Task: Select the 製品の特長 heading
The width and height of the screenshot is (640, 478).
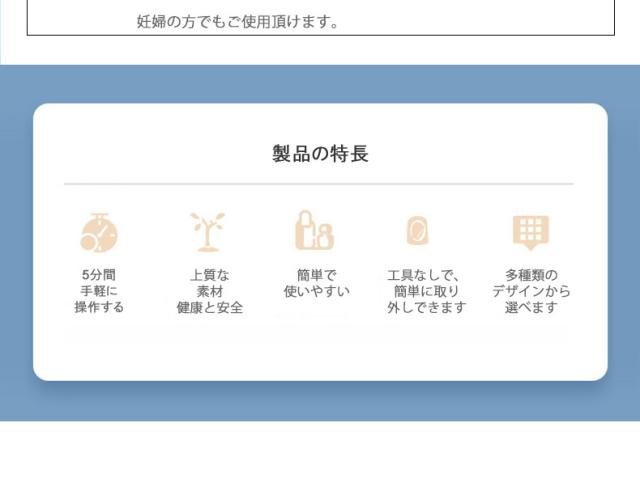Action: [x=320, y=153]
